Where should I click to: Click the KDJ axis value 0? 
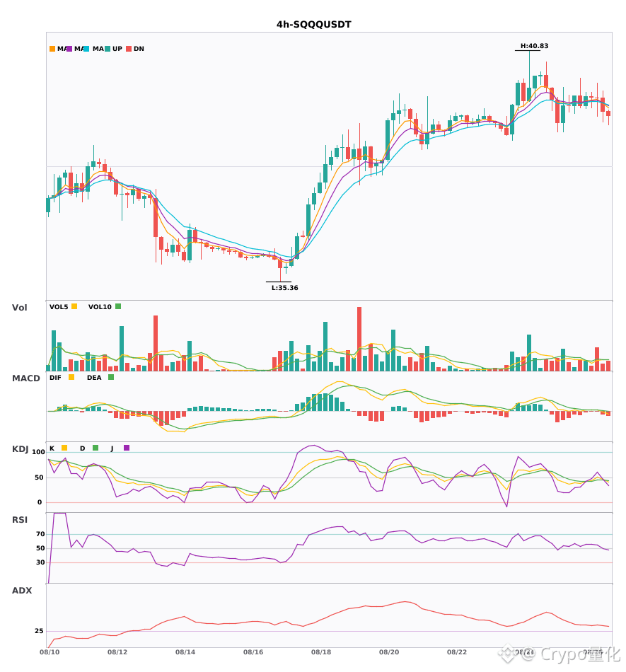pos(40,502)
